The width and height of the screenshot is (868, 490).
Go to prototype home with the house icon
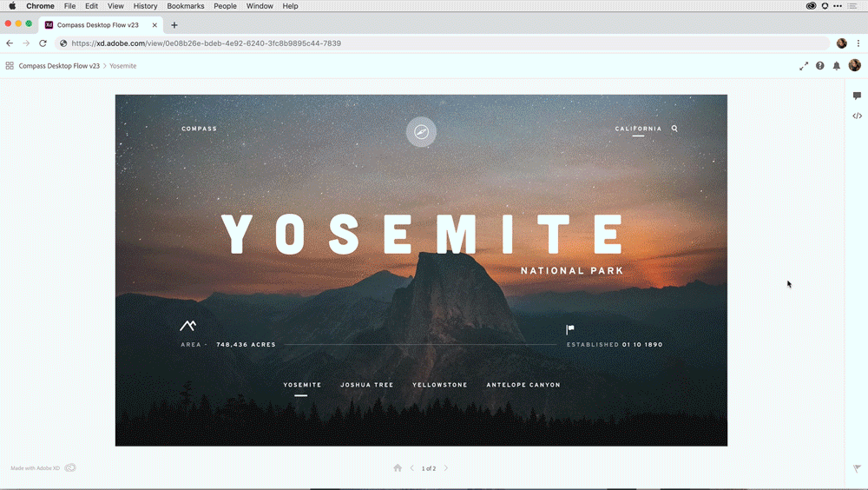click(398, 467)
